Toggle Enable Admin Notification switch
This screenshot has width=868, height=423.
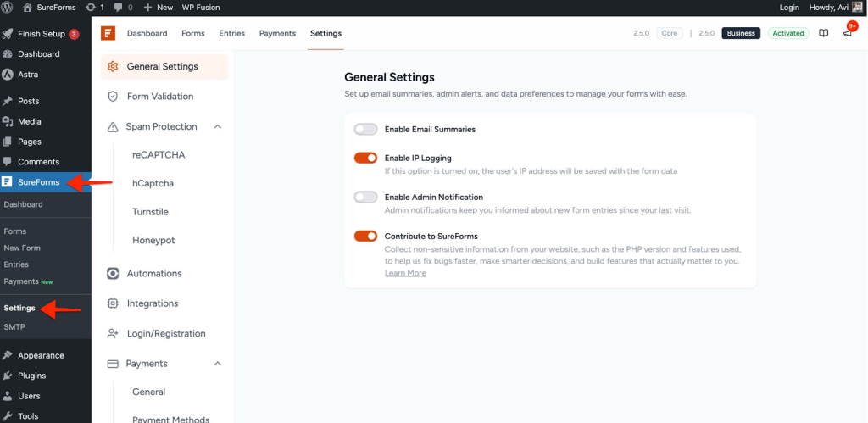coord(365,198)
